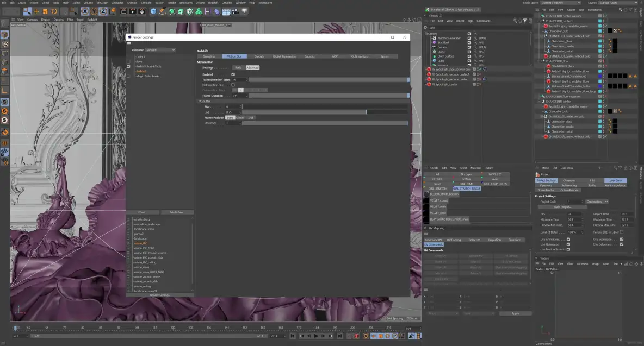Add a Camera from toolbar icon

coord(235,11)
